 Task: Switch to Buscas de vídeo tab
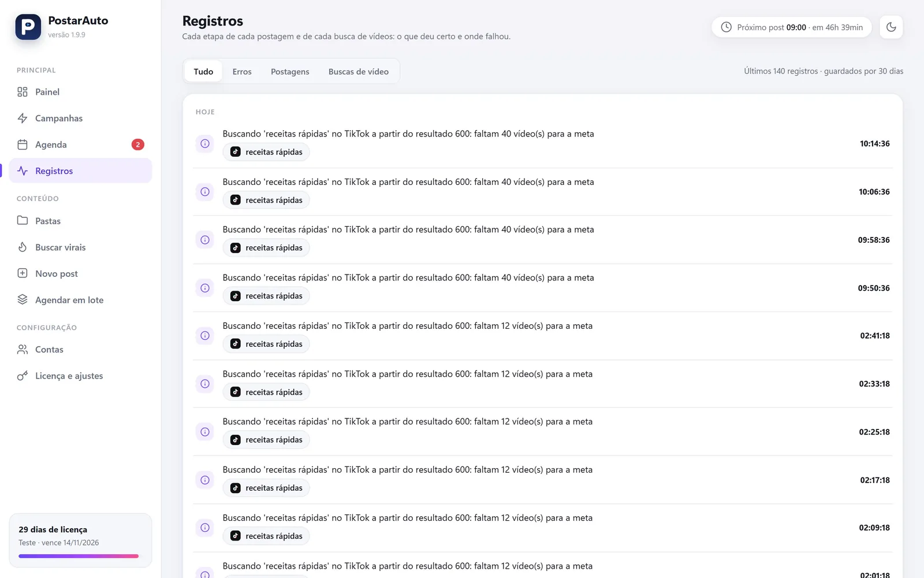(359, 72)
